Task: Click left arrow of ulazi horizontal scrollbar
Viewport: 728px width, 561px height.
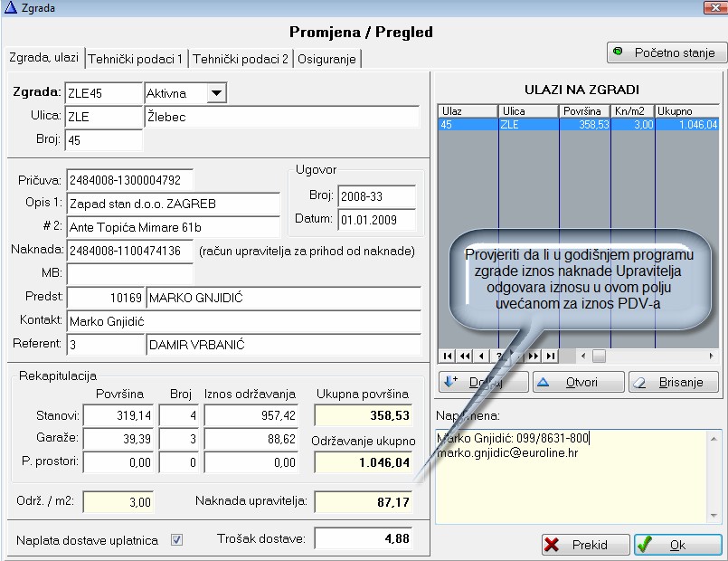Action: pyautogui.click(x=583, y=357)
